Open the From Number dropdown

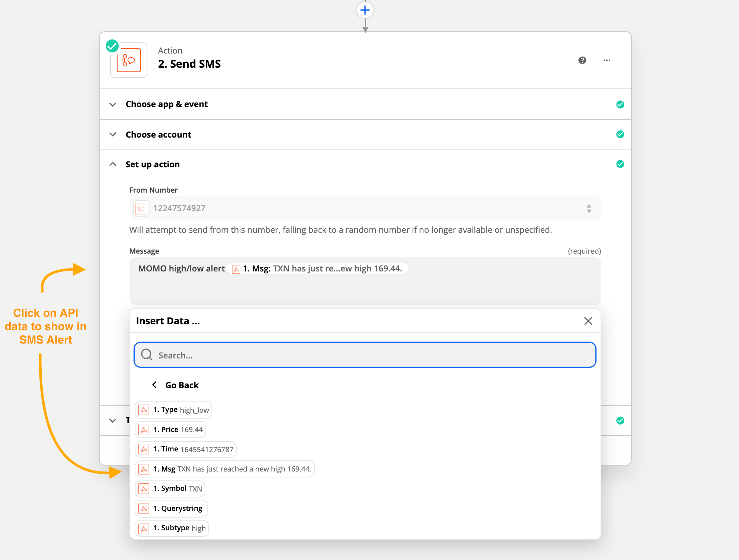pos(365,208)
